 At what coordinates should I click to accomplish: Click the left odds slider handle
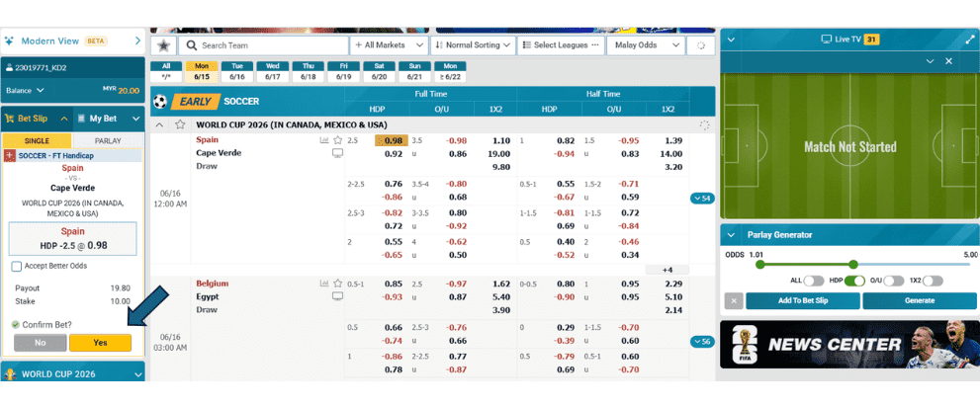(x=760, y=265)
